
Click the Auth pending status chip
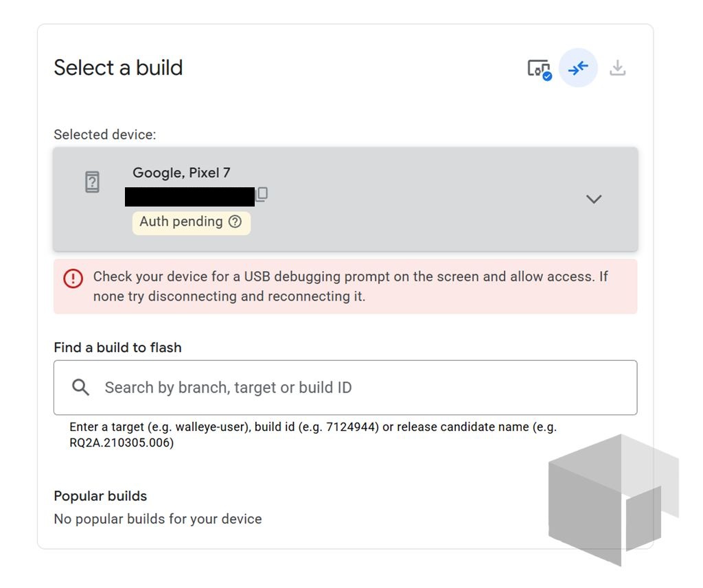coord(192,222)
